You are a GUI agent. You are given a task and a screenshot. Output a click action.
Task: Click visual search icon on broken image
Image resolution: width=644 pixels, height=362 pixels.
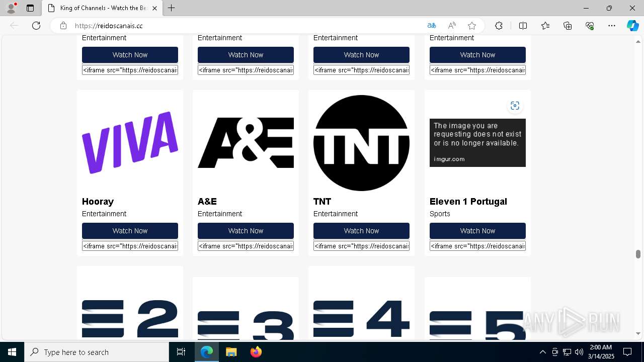pos(515,106)
